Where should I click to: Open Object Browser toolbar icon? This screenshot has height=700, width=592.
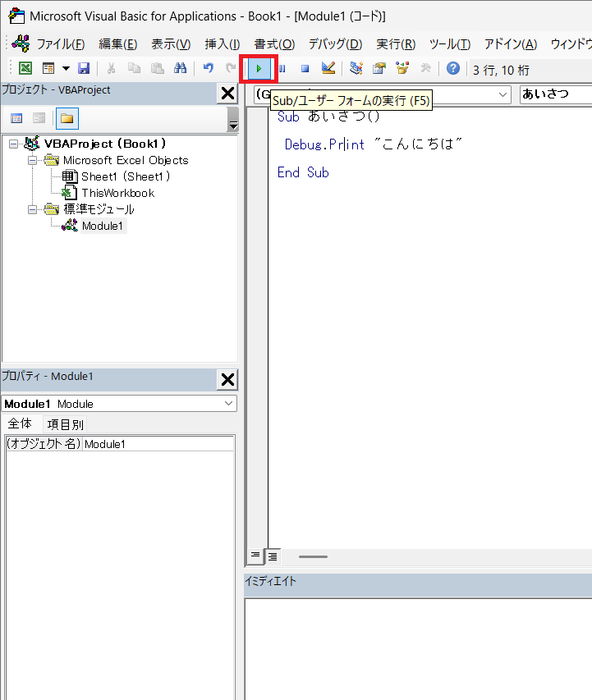(402, 68)
